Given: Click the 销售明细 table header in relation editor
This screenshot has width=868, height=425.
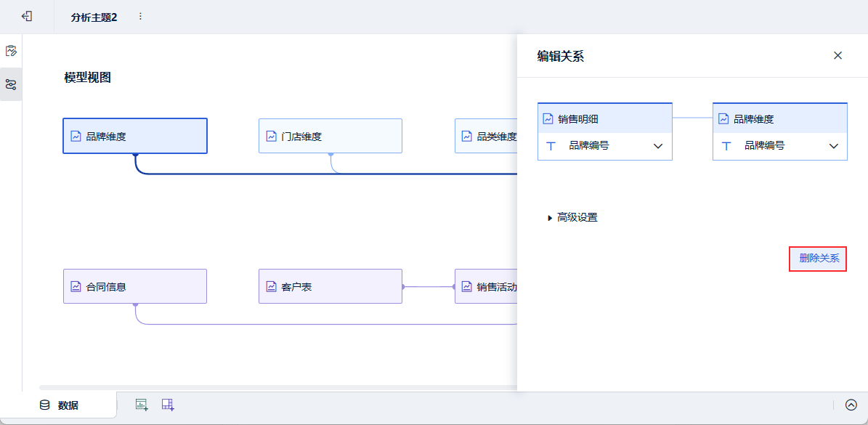Looking at the screenshot, I should pos(604,118).
